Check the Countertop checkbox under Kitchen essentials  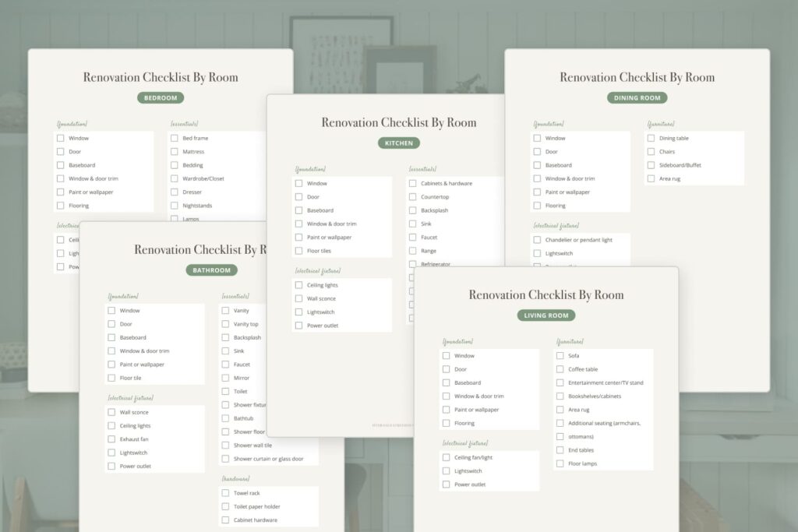(x=411, y=196)
